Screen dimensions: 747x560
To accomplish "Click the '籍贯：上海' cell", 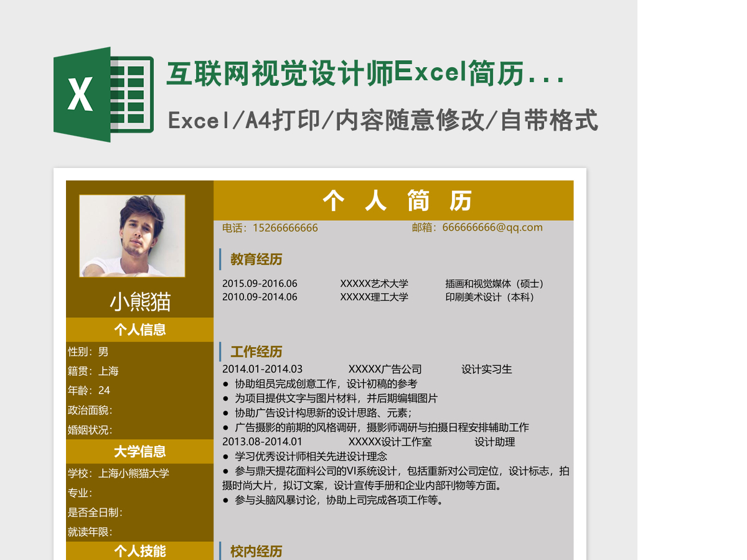I will [x=93, y=371].
